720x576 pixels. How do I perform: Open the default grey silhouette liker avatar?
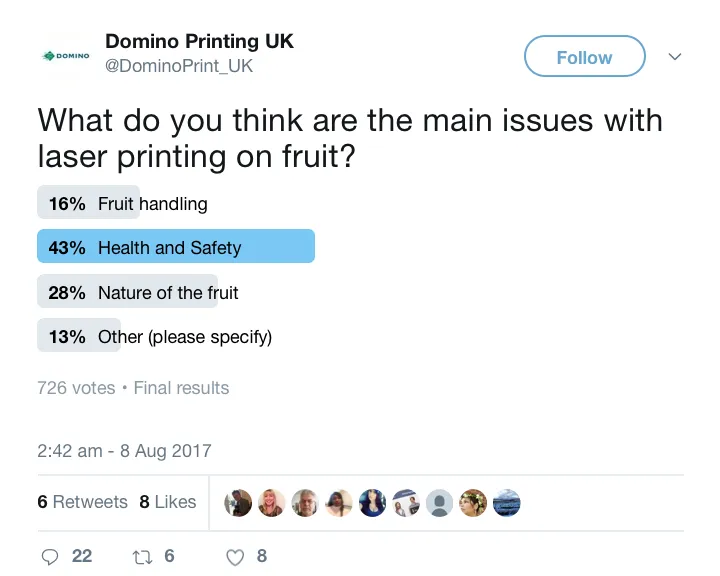tap(439, 503)
